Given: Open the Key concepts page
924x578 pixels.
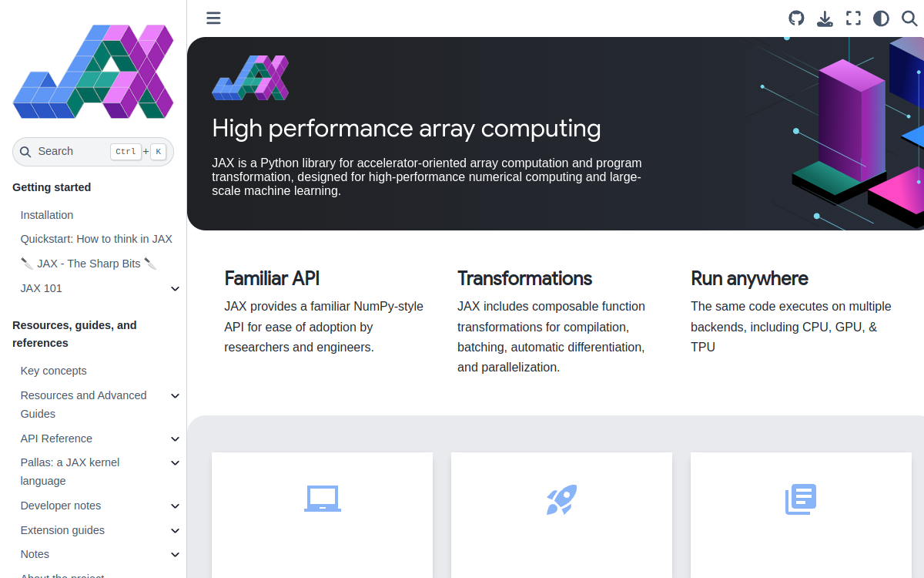Looking at the screenshot, I should pos(54,371).
